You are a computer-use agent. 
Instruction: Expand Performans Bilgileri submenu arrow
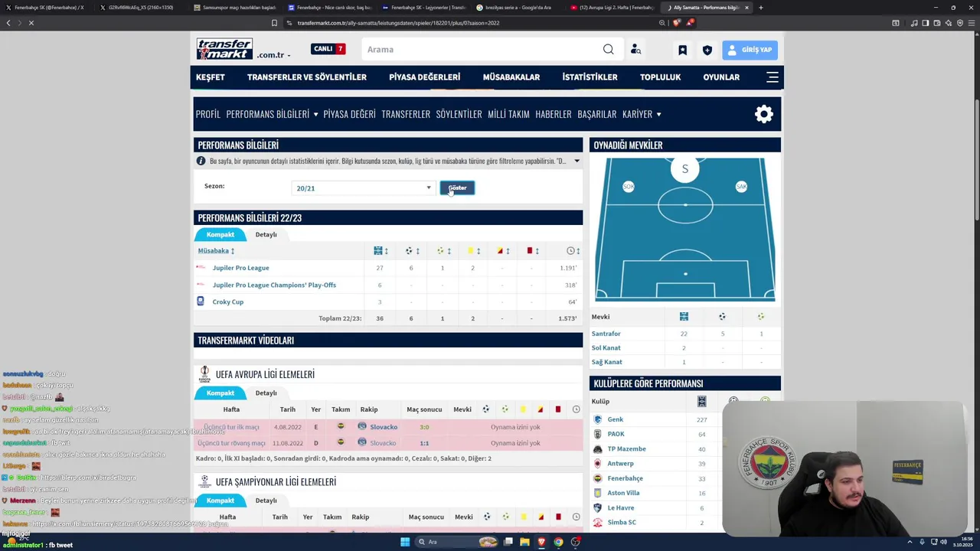coord(315,115)
